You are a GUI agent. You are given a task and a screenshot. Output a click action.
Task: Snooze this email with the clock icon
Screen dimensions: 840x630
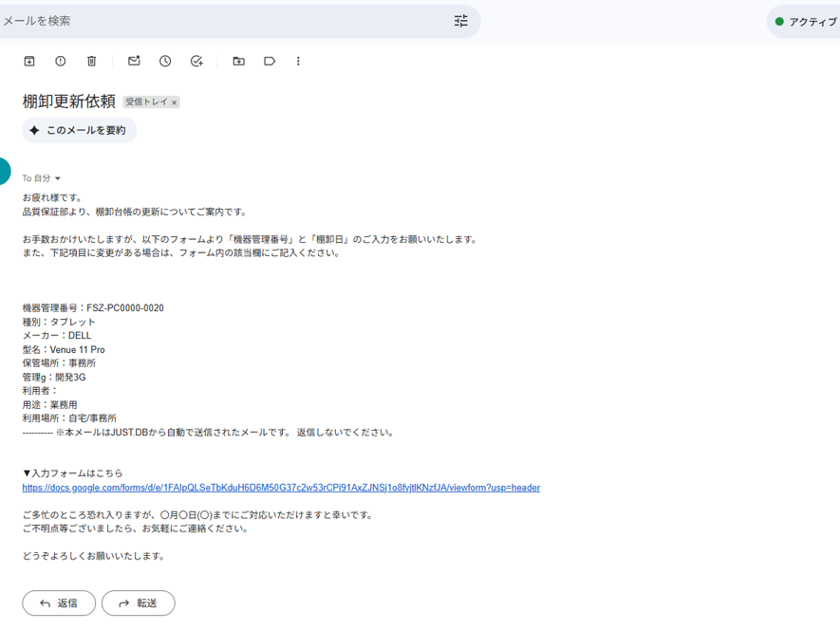click(165, 61)
